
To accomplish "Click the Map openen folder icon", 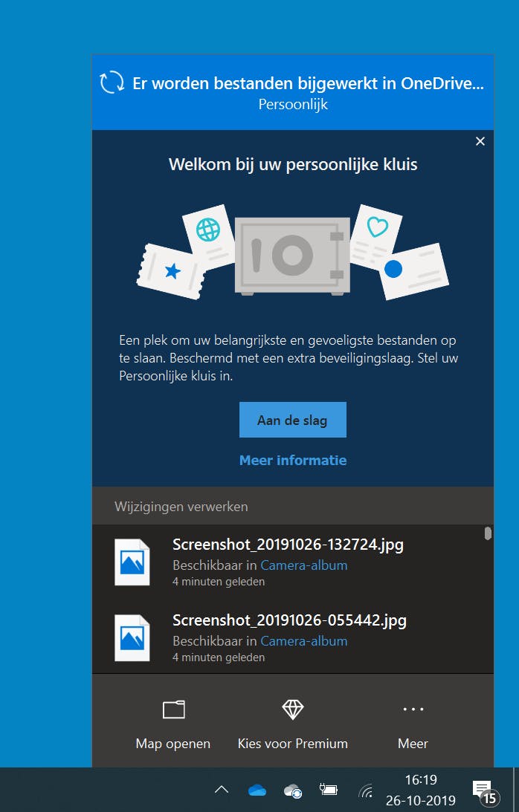I will [x=174, y=709].
